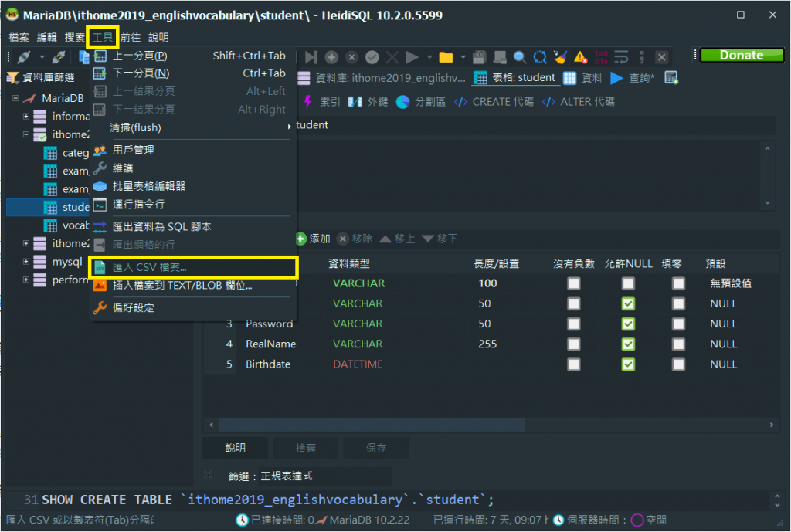Select 匯入 CSV 檔案 menu entry

click(x=193, y=267)
